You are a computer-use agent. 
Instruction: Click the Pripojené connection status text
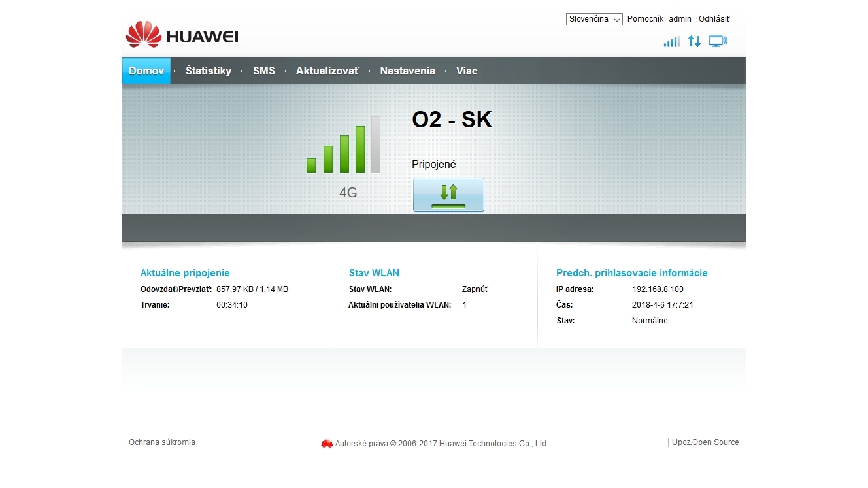(434, 165)
